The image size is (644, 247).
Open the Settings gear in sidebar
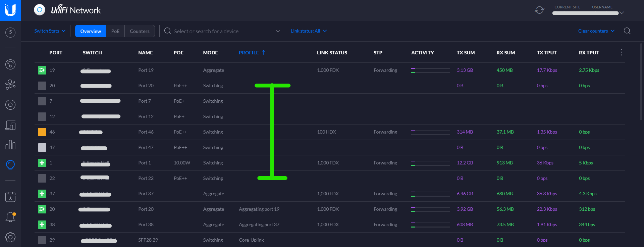[10, 237]
